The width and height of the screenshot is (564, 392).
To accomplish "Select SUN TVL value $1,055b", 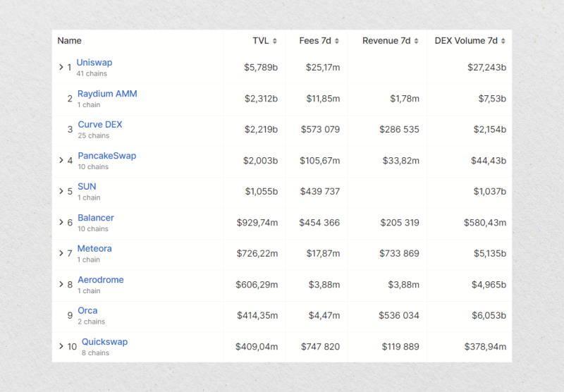I will click(x=262, y=191).
